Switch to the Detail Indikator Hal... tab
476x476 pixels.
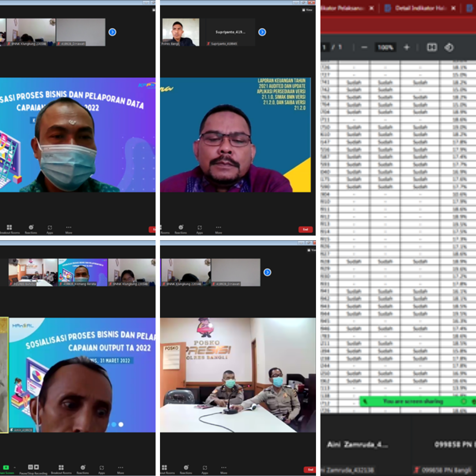[419, 8]
